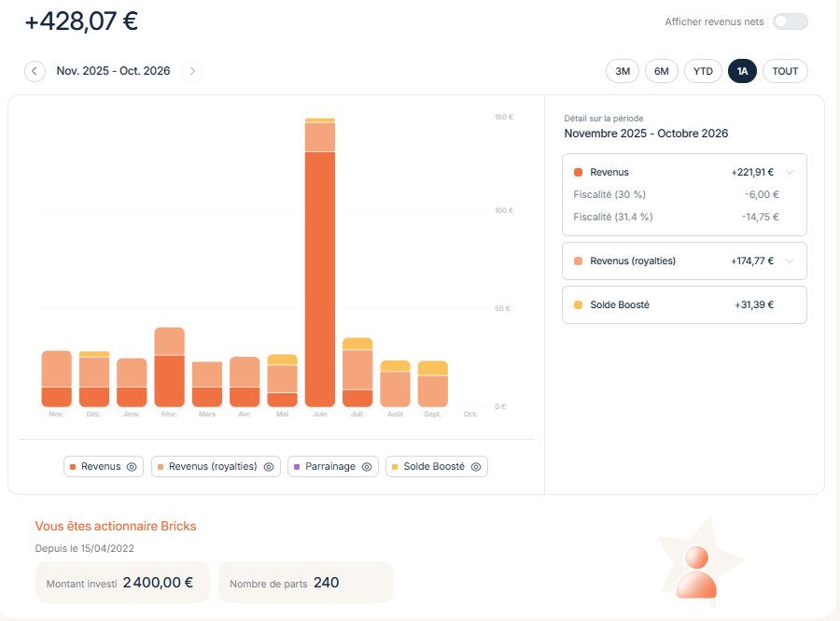Viewport: 840px width, 621px height.
Task: Click the -14,75 € tax amount
Action: [760, 217]
